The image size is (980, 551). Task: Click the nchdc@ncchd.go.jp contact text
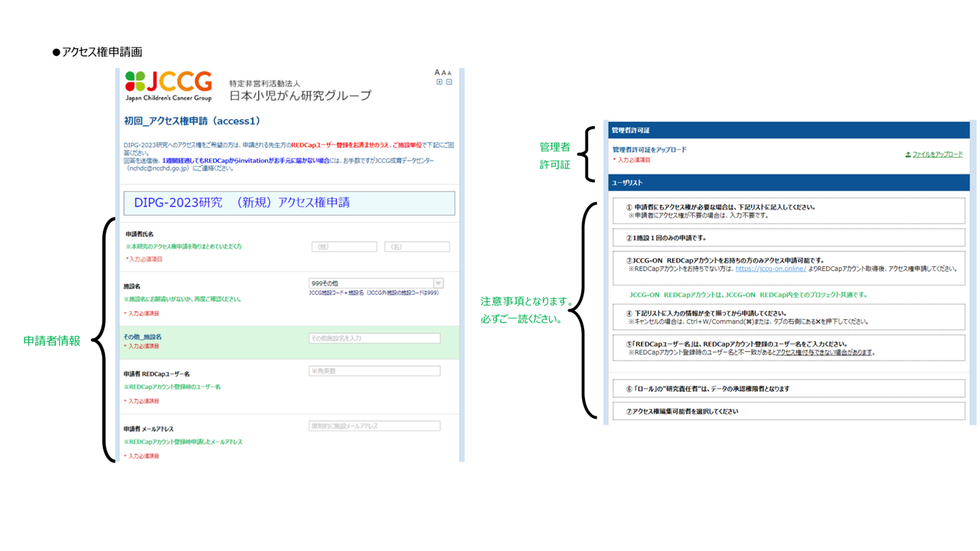(x=158, y=168)
